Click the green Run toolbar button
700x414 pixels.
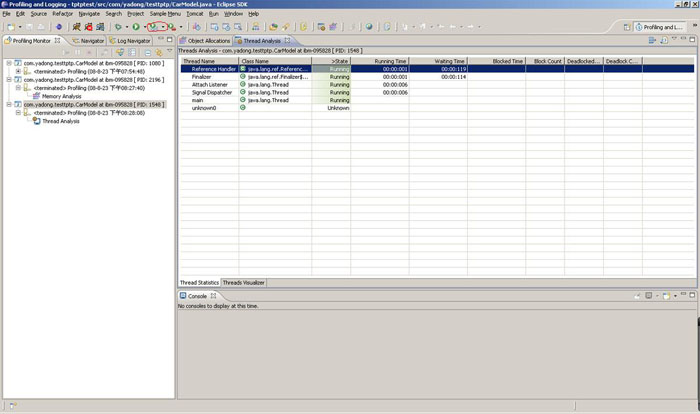(136, 27)
